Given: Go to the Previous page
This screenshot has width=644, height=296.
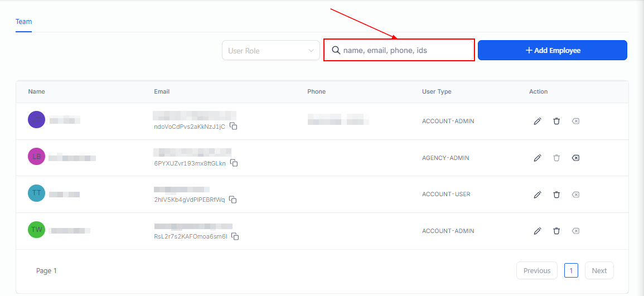Looking at the screenshot, I should [536, 270].
